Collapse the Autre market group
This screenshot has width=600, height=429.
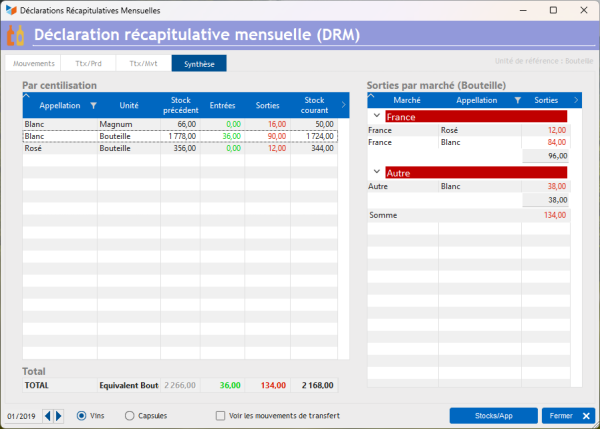pyautogui.click(x=377, y=172)
